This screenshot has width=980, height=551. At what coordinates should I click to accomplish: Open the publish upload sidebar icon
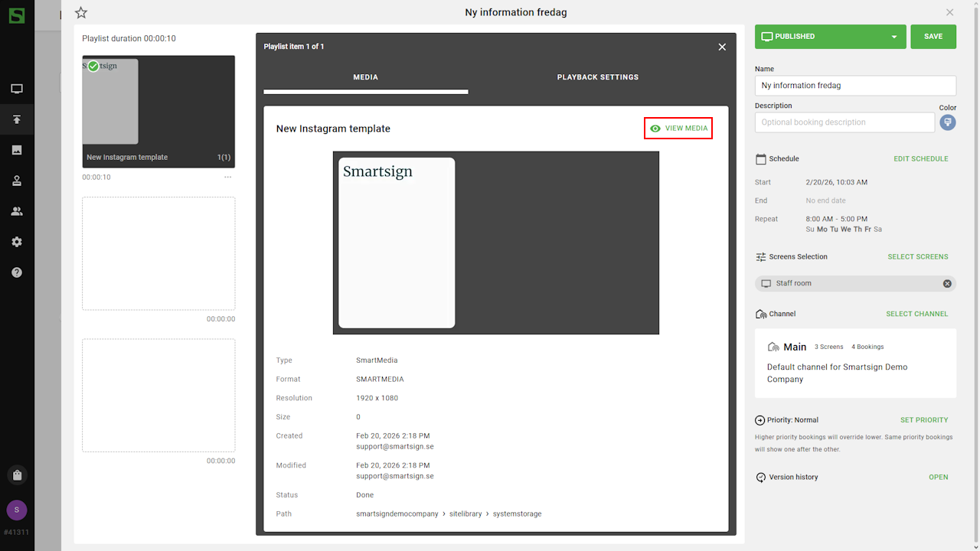pos(17,119)
